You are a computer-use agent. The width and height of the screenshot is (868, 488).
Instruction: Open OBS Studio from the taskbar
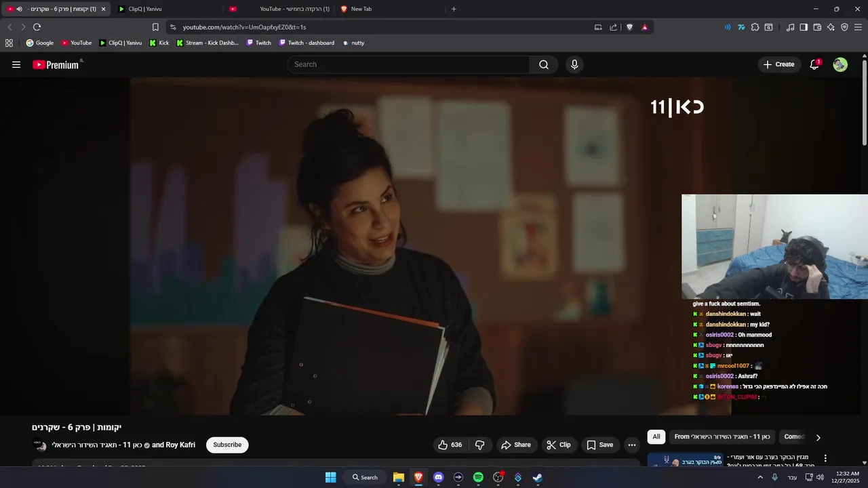[x=498, y=477]
